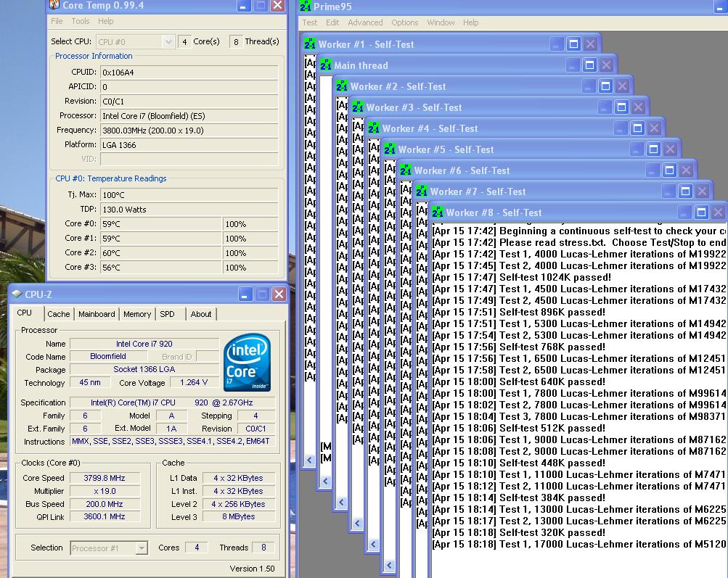Click the Core Temp title bar icon
Image resolution: width=728 pixels, height=578 pixels.
point(54,5)
